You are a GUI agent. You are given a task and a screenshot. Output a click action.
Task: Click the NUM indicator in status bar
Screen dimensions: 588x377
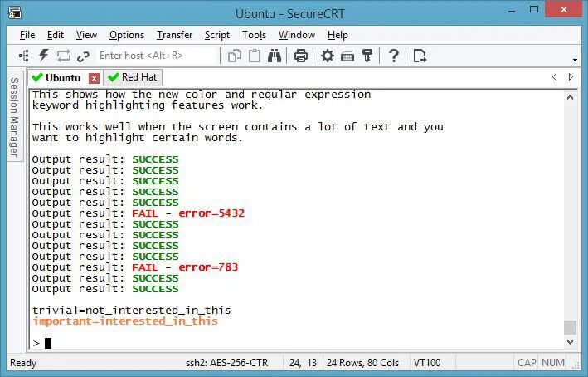(552, 363)
